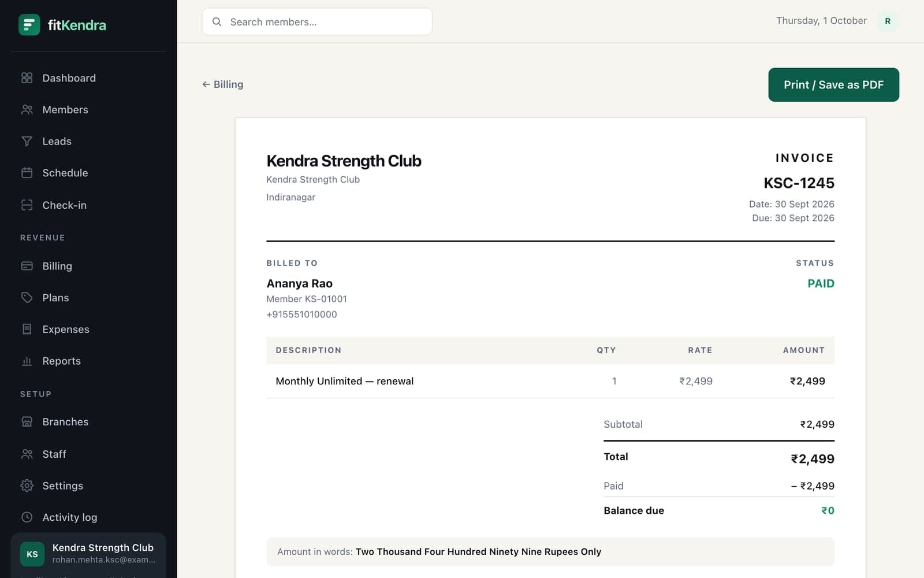Click the Check-in scan icon
This screenshot has height=578, width=924.
[27, 205]
